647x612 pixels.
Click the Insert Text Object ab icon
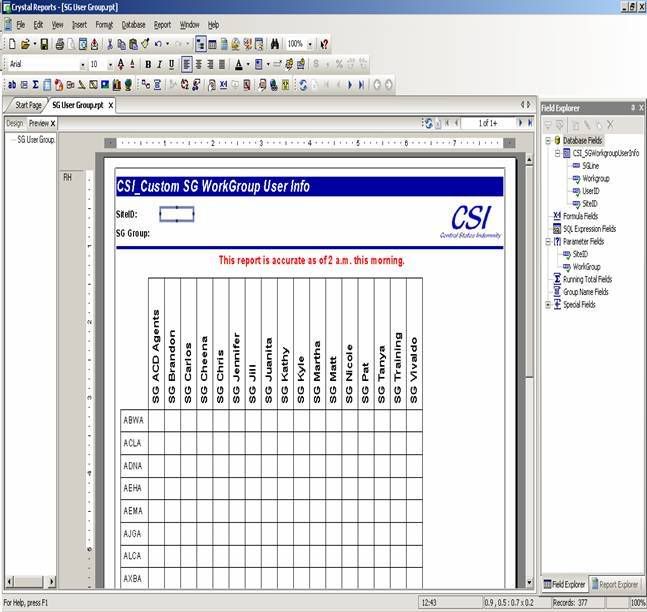coord(12,85)
